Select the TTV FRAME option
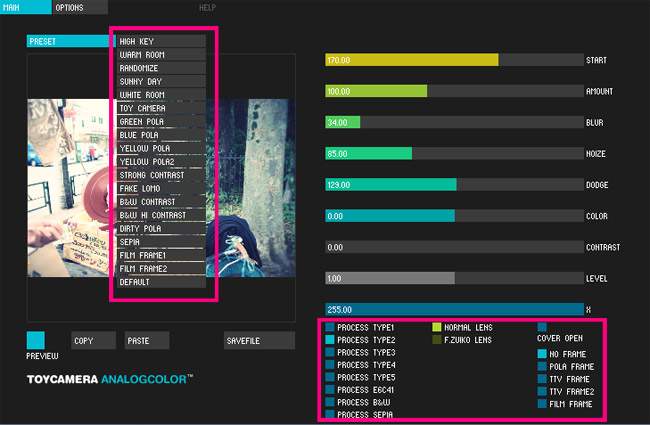The width and height of the screenshot is (650, 425). click(x=542, y=379)
